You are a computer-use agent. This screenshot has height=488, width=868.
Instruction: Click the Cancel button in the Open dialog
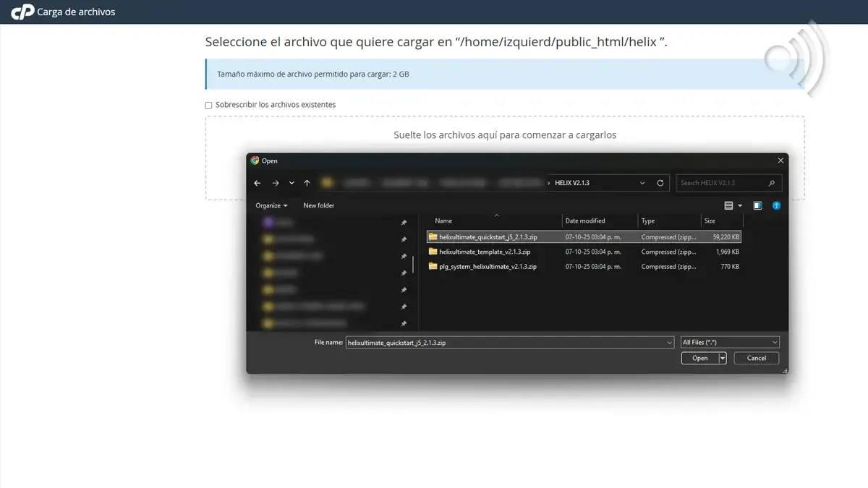[756, 358]
